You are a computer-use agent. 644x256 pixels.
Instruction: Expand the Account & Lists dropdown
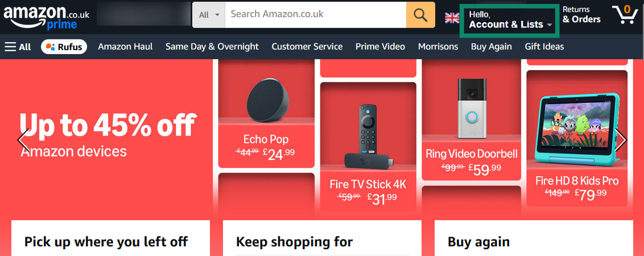(510, 20)
